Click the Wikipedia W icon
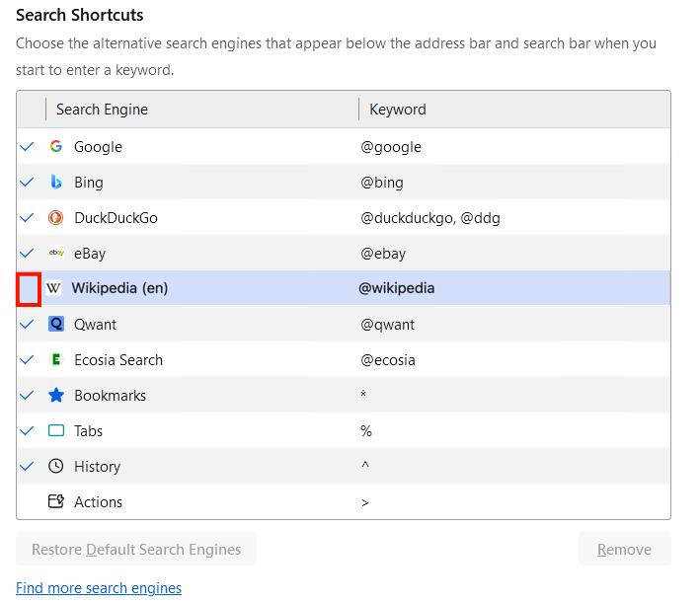Viewport: 700px width, 603px height. (53, 288)
